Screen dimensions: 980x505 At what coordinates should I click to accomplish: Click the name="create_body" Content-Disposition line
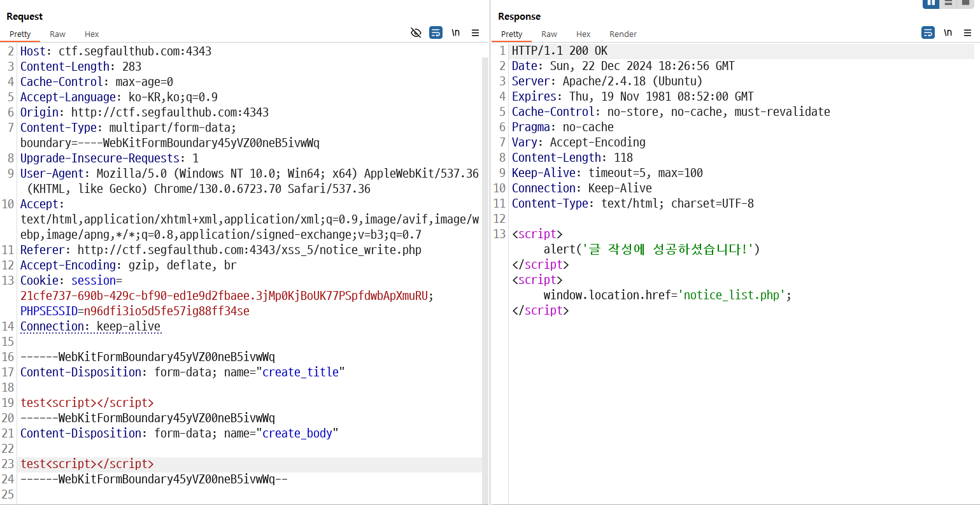click(180, 433)
